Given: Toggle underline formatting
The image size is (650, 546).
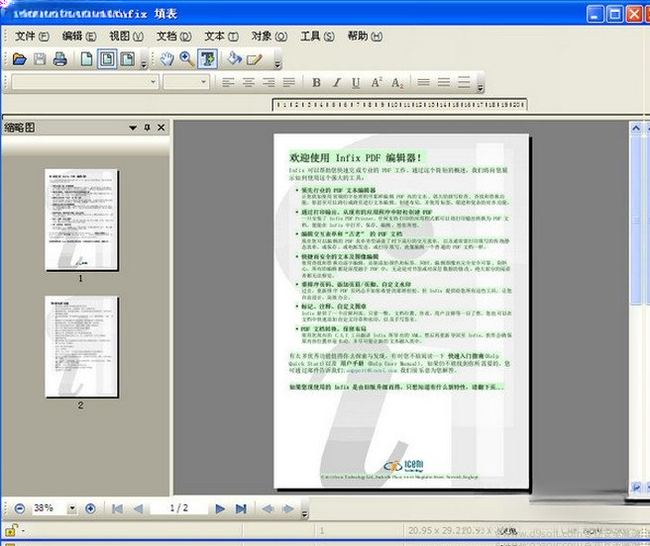Looking at the screenshot, I should tap(356, 83).
